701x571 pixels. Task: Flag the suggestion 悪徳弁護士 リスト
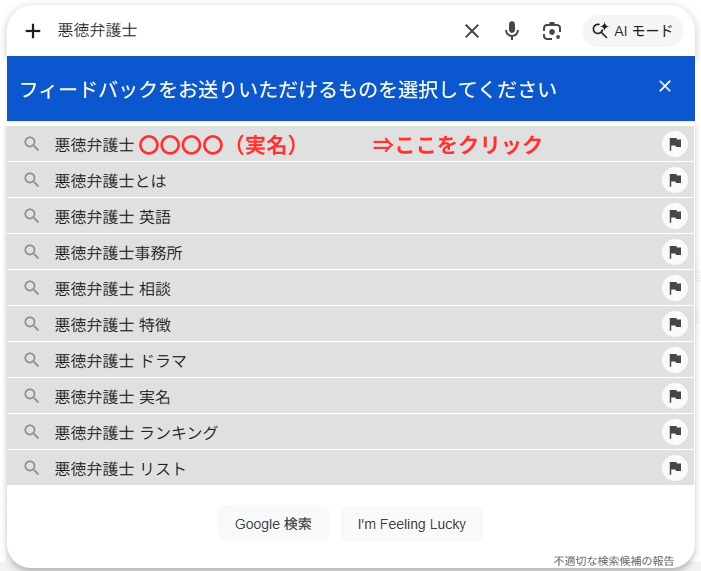675,468
